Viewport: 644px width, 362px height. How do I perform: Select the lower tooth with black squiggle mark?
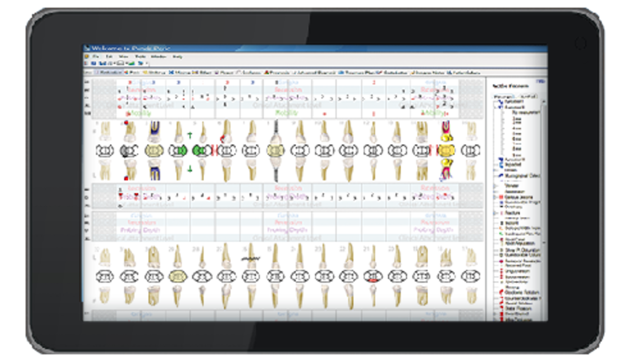coord(250,256)
